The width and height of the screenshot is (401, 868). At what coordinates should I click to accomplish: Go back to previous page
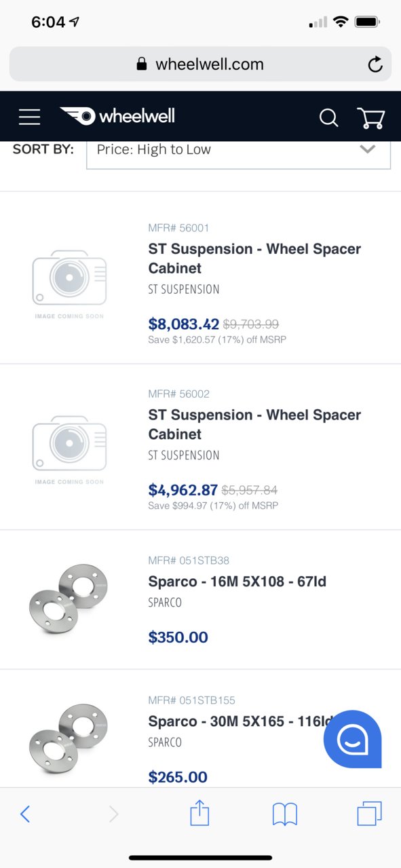[x=25, y=814]
